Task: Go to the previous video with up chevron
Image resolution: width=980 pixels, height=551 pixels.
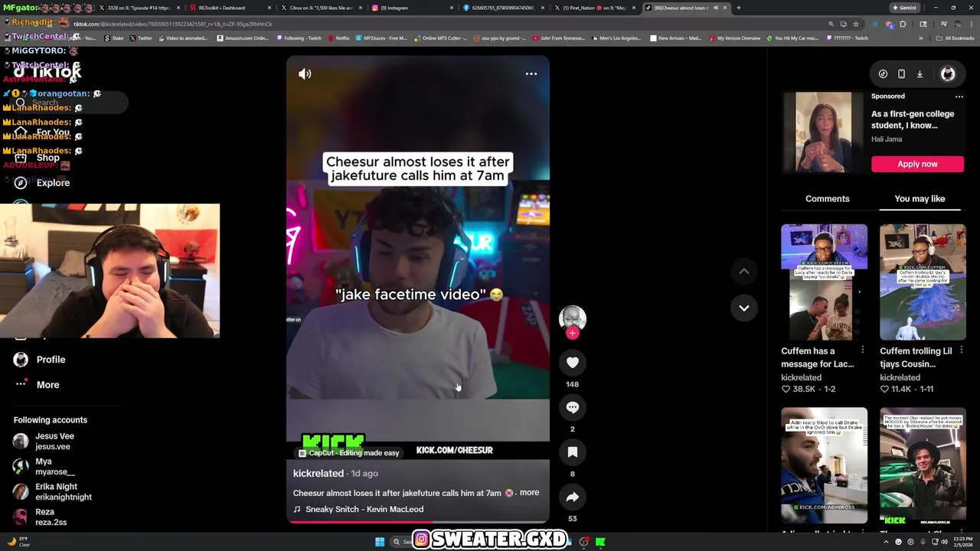Action: click(x=743, y=271)
